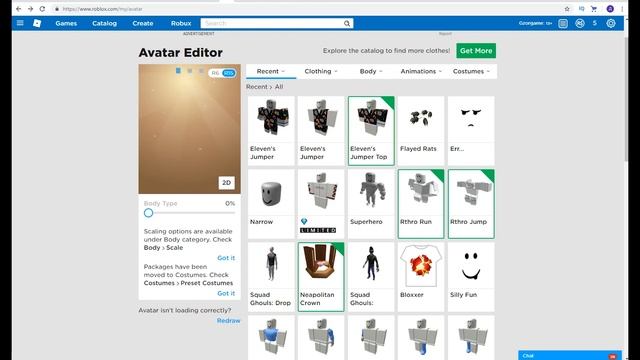Click the Robux currency icon
Viewport: 640px width, 360px height.
[580, 23]
